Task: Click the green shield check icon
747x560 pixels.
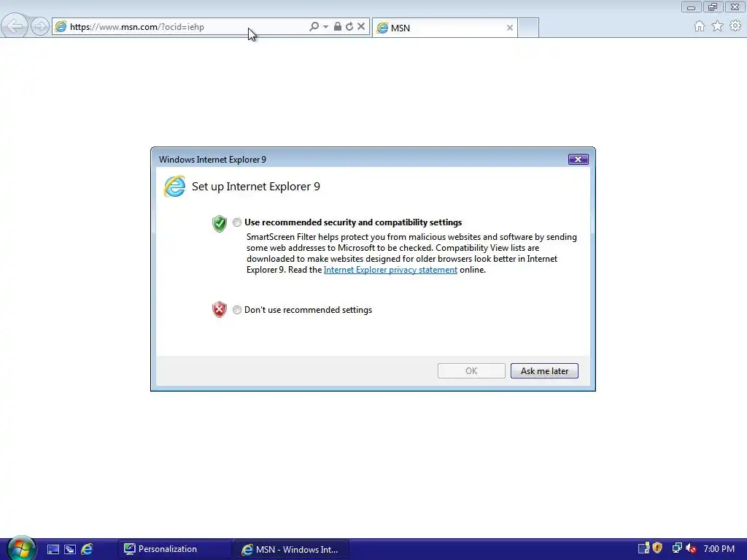Action: pyautogui.click(x=219, y=223)
